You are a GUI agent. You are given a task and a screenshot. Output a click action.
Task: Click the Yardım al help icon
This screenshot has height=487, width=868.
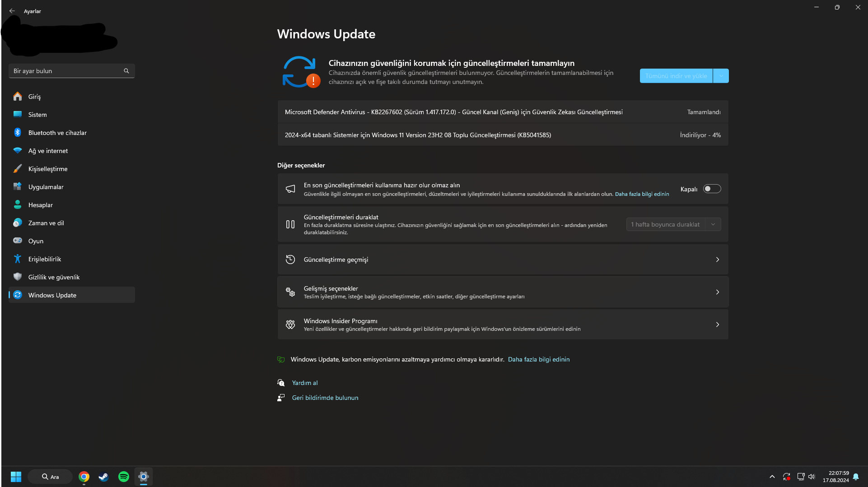point(281,383)
